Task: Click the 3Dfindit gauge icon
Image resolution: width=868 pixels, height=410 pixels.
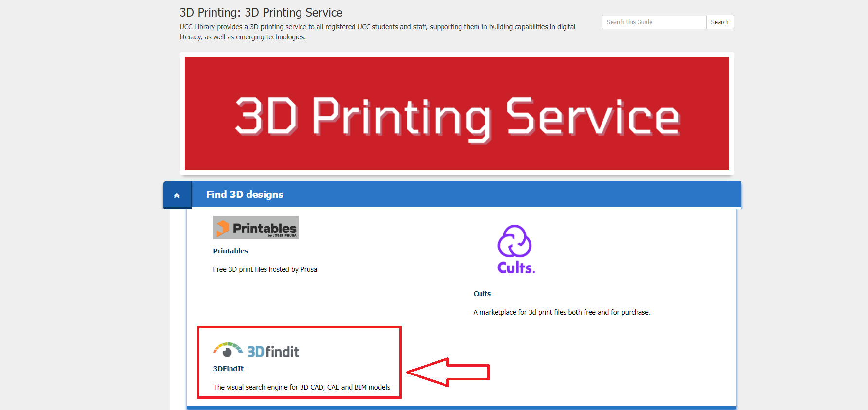Action: (x=228, y=350)
